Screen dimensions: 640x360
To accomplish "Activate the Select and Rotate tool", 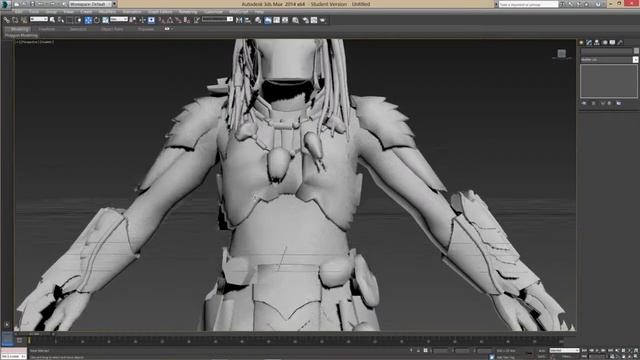I will (97, 20).
